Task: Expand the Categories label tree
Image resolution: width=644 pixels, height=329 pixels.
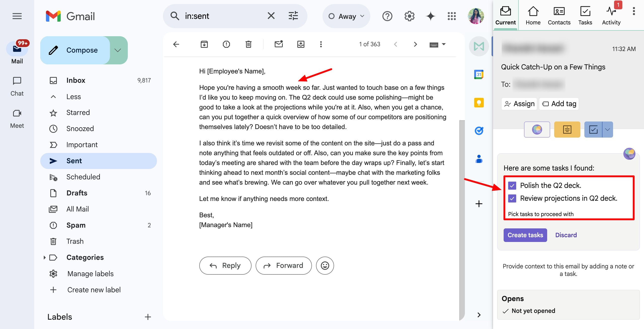Action: pyautogui.click(x=45, y=257)
